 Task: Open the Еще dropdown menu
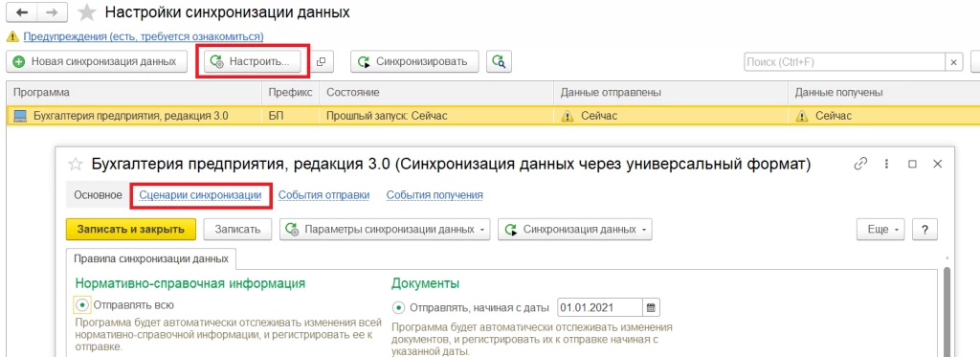(x=881, y=230)
